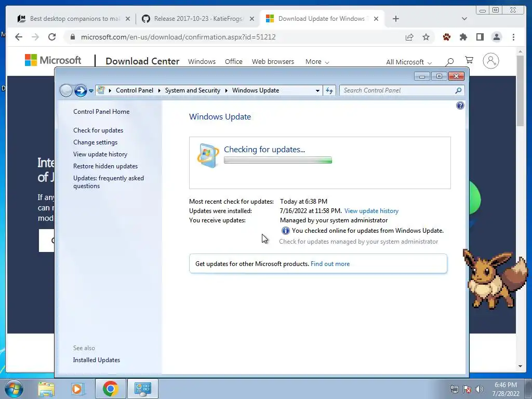Click the Download Center heading link
This screenshot has height=399, width=532.
pos(142,61)
